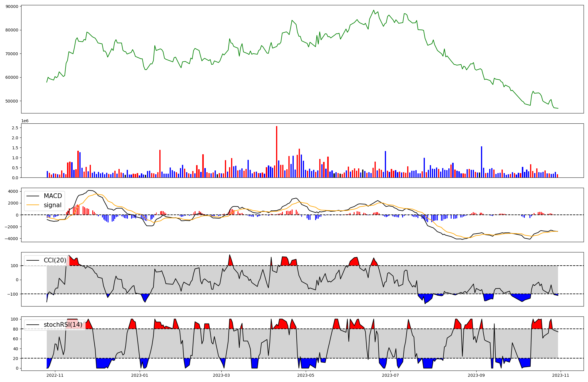Click the 2022-11 x-axis date label
Viewport: 588px width, 382px height.
(x=55, y=375)
